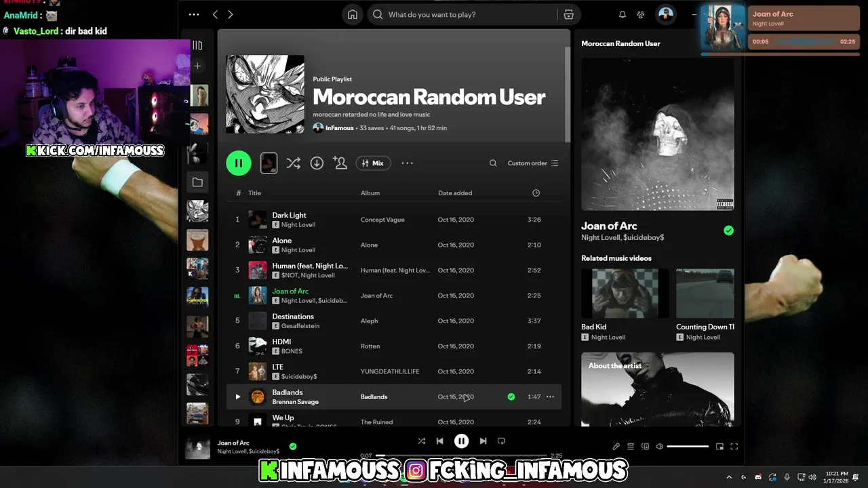This screenshot has width=868, height=488.
Task: Open Custom order sort dropdown
Action: 533,163
